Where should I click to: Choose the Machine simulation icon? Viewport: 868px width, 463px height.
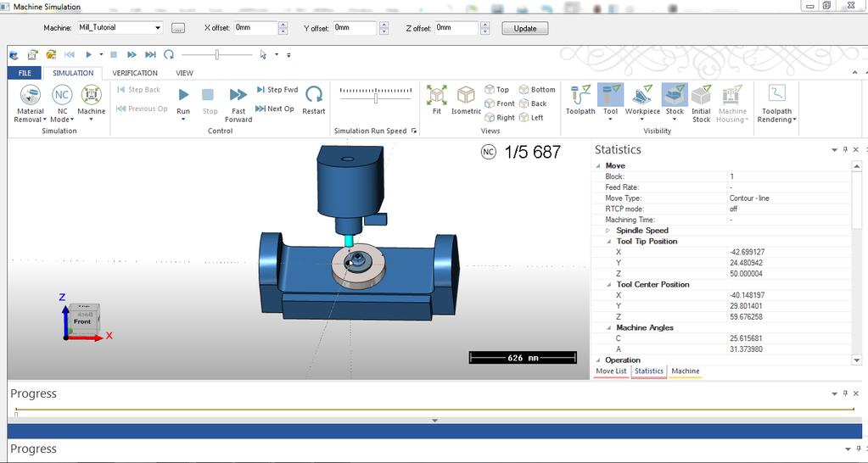pos(92,95)
